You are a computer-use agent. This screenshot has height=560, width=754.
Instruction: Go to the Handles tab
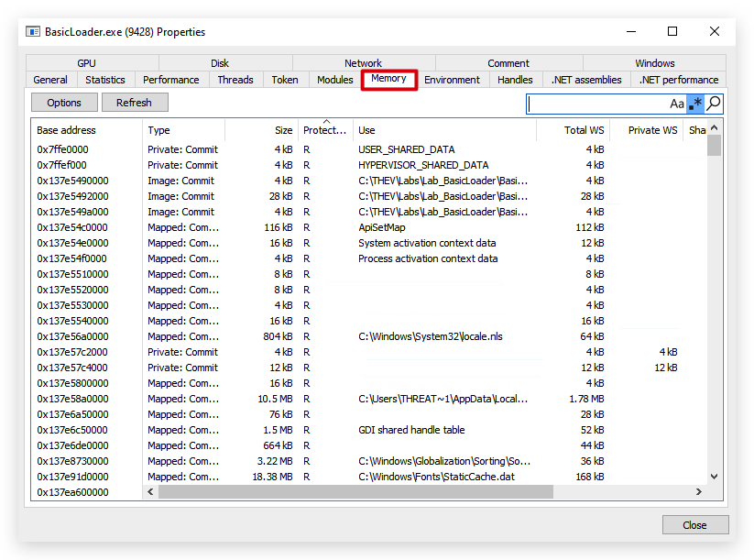point(515,80)
